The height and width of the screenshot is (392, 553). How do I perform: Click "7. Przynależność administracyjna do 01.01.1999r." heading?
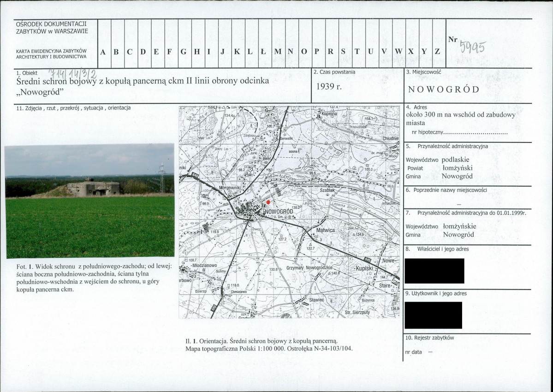coord(466,213)
